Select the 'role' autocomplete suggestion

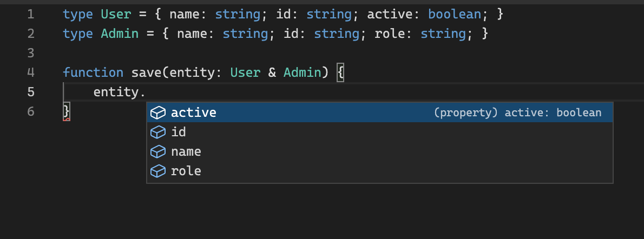point(380,171)
